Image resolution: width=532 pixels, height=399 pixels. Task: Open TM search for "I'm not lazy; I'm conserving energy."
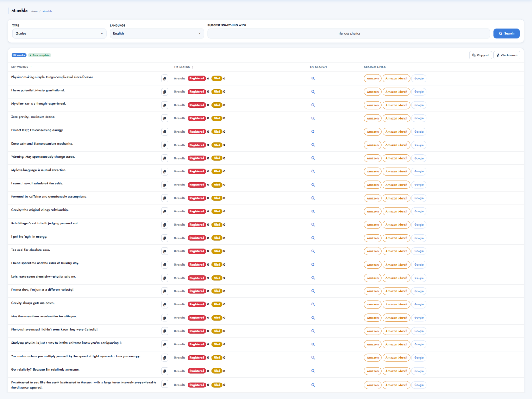coord(313,132)
